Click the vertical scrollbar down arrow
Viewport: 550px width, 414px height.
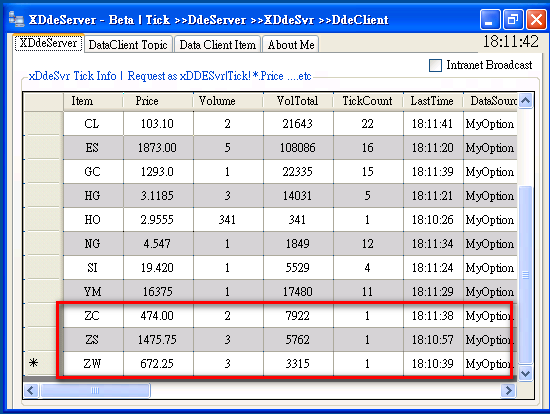[525, 374]
